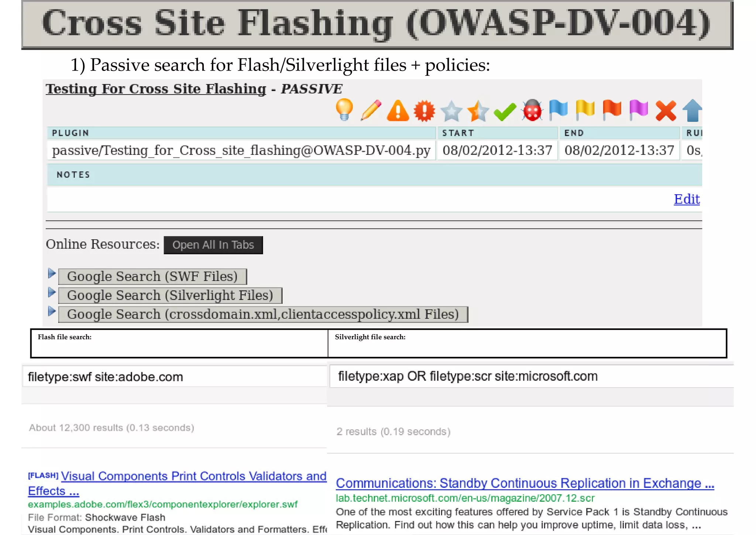Expand the Google Search (Silverlight Files) arrow
This screenshot has height=535, width=756.
52,293
